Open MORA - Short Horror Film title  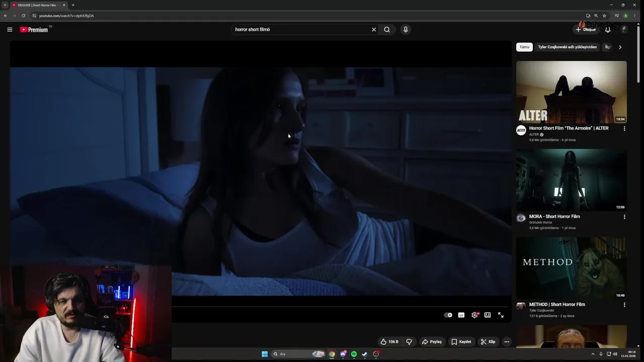(554, 217)
